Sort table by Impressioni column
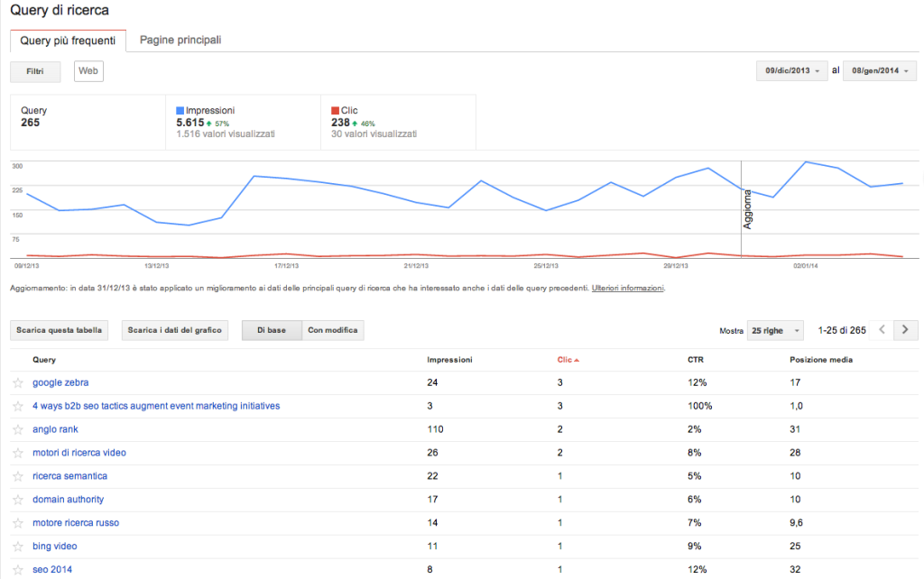This screenshot has width=924, height=579. [449, 360]
